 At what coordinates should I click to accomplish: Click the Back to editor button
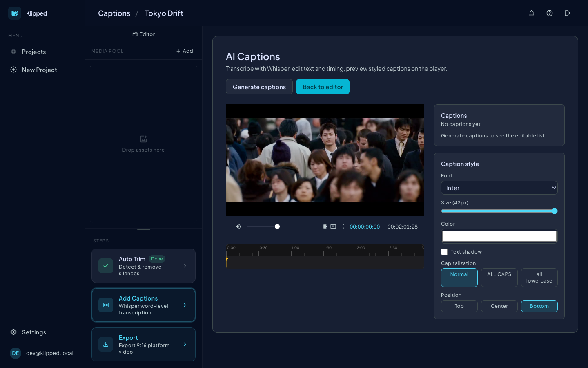tap(323, 87)
